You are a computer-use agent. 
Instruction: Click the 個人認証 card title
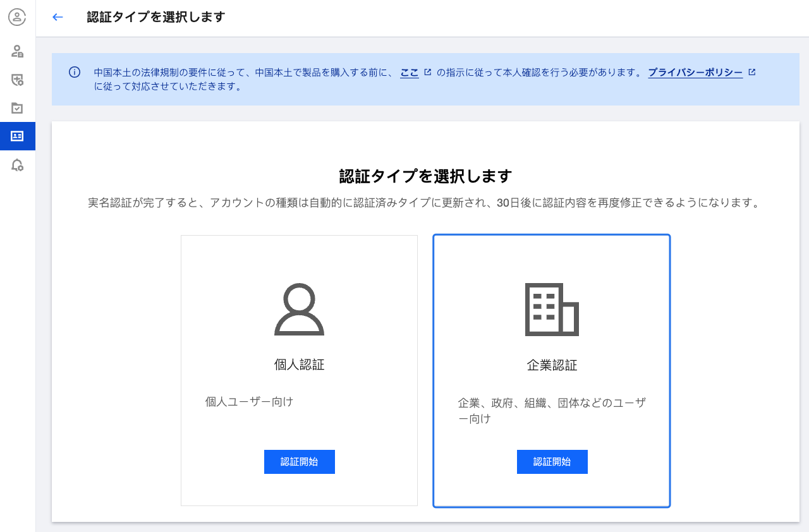(300, 365)
